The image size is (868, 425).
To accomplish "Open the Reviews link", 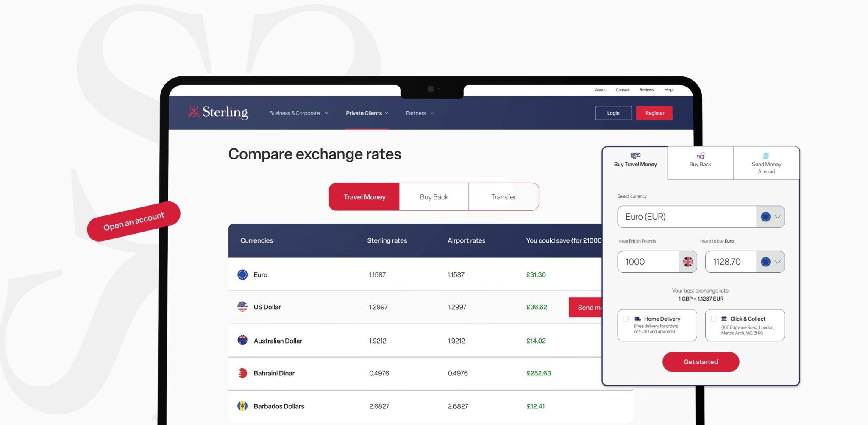I will [x=646, y=90].
